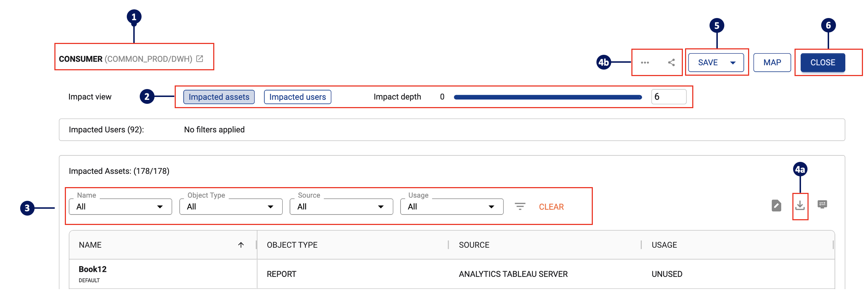This screenshot has height=305, width=868.
Task: Click the filter lines icon
Action: point(520,207)
